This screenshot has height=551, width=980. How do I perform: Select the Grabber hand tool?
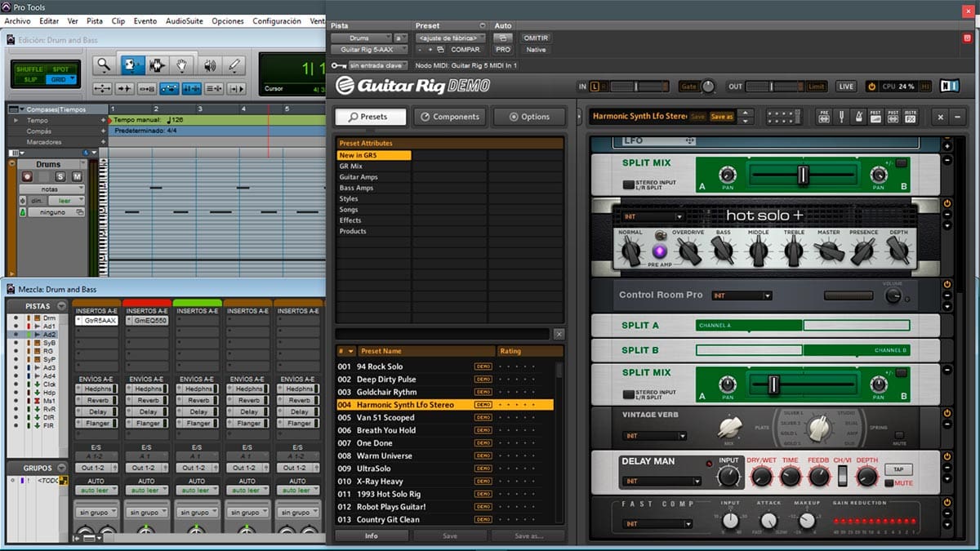(182, 65)
